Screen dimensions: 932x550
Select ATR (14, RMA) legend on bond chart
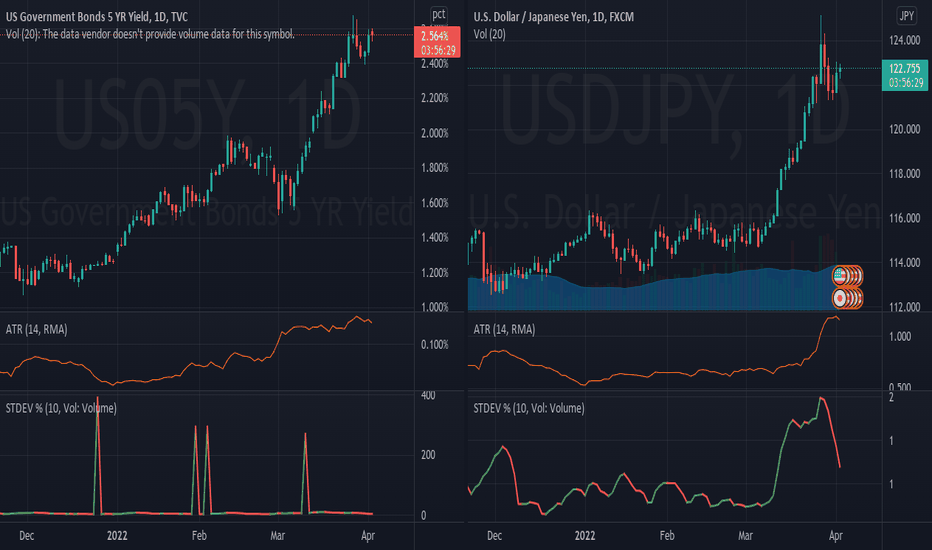[x=36, y=329]
